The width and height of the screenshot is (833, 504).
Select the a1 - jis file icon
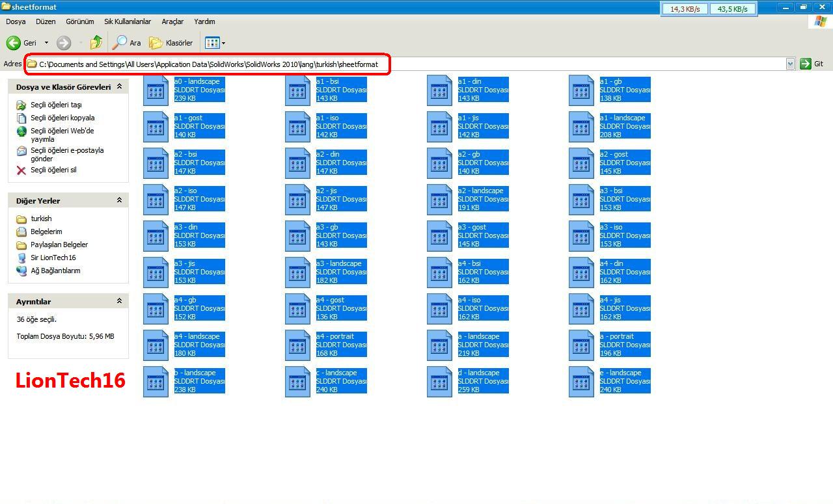439,127
